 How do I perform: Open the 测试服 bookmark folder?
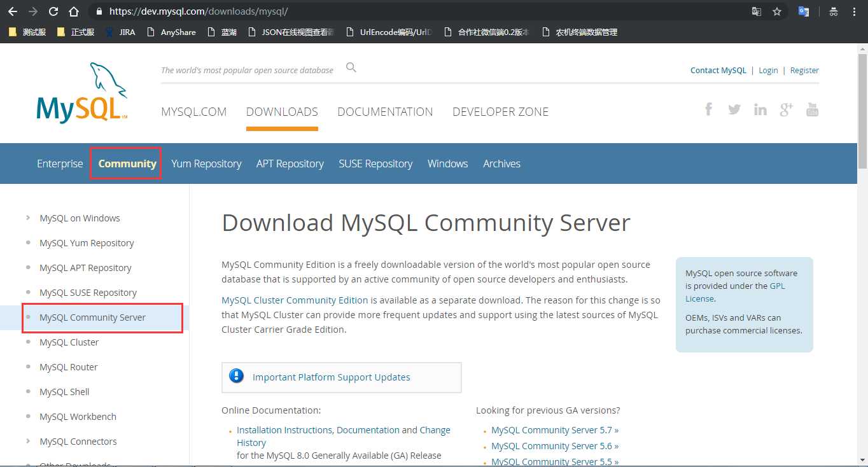tap(27, 32)
